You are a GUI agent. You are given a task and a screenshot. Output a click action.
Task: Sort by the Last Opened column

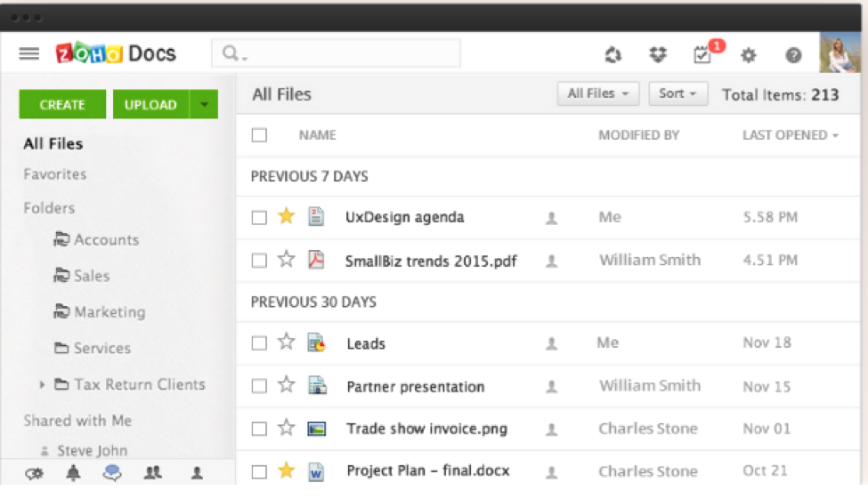coord(790,135)
